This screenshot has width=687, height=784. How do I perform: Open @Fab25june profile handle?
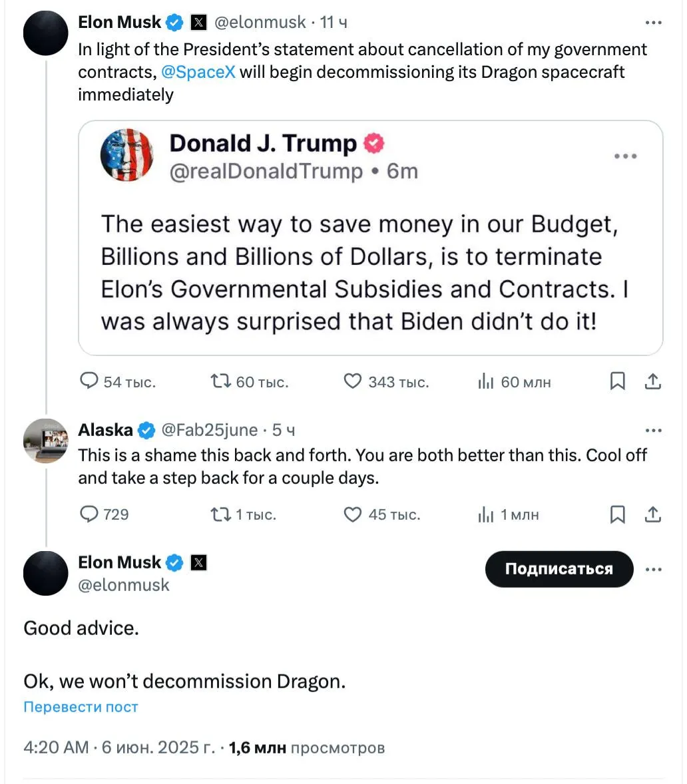click(x=210, y=430)
